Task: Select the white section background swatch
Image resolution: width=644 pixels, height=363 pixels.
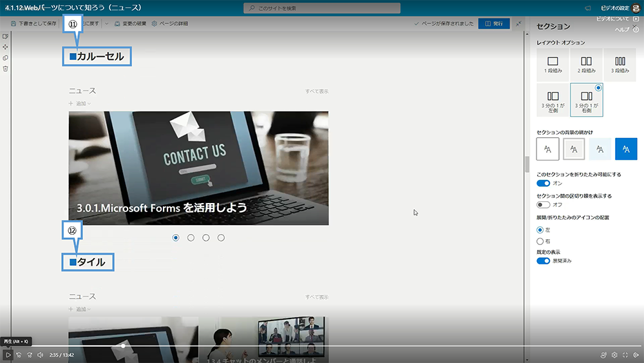Action: [547, 149]
